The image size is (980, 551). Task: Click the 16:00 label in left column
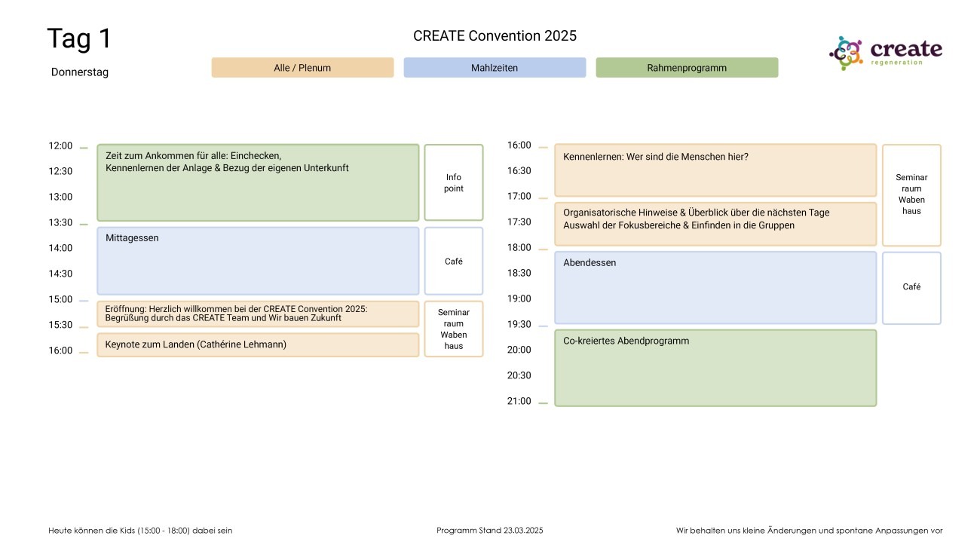[x=60, y=350]
